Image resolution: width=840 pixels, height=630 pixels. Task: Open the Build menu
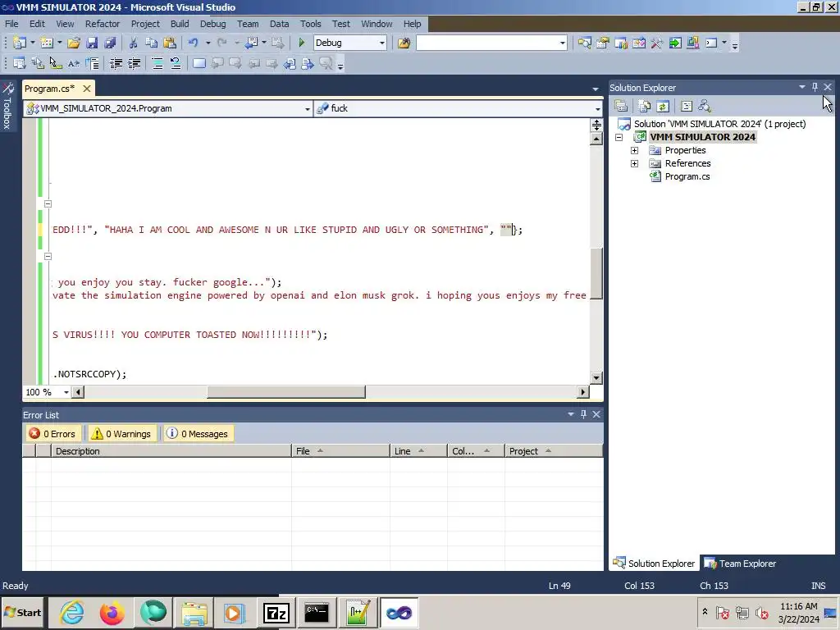(x=180, y=24)
